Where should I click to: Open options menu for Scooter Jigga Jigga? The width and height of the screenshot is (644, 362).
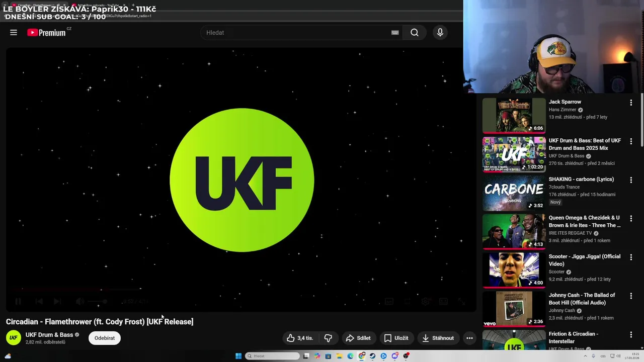[631, 257]
